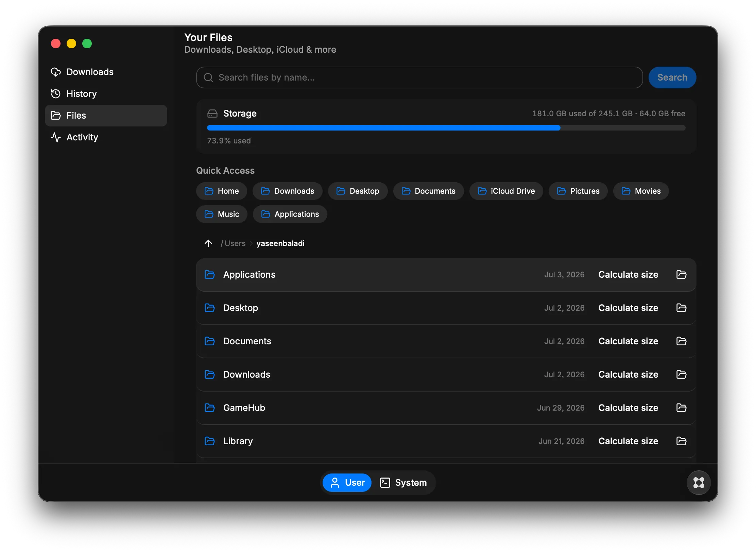The height and width of the screenshot is (552, 756).
Task: Open the Library folder row
Action: click(x=446, y=441)
